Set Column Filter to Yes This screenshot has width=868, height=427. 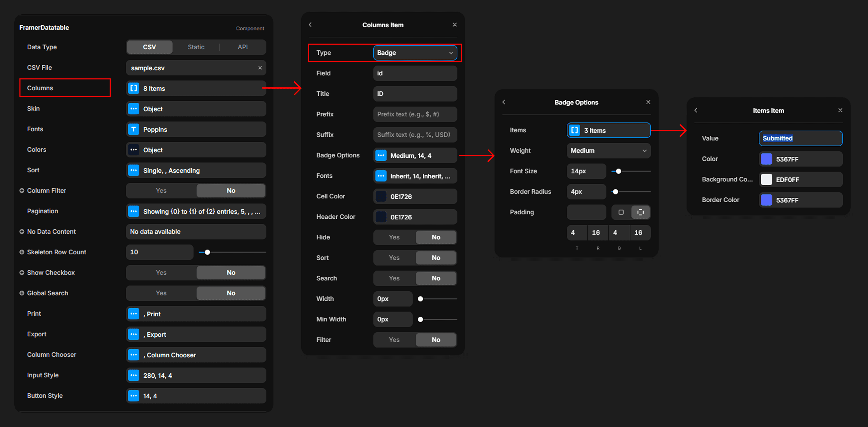coord(161,191)
